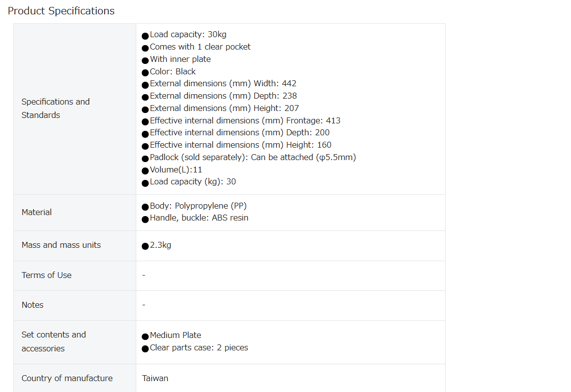The height and width of the screenshot is (392, 571).
Task: Click External dimensions Depth: 238 line
Action: click(x=223, y=96)
